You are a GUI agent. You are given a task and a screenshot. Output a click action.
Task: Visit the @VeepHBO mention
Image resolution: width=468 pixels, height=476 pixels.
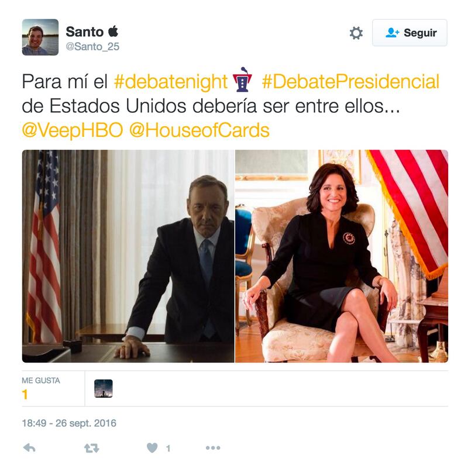pyautogui.click(x=73, y=130)
